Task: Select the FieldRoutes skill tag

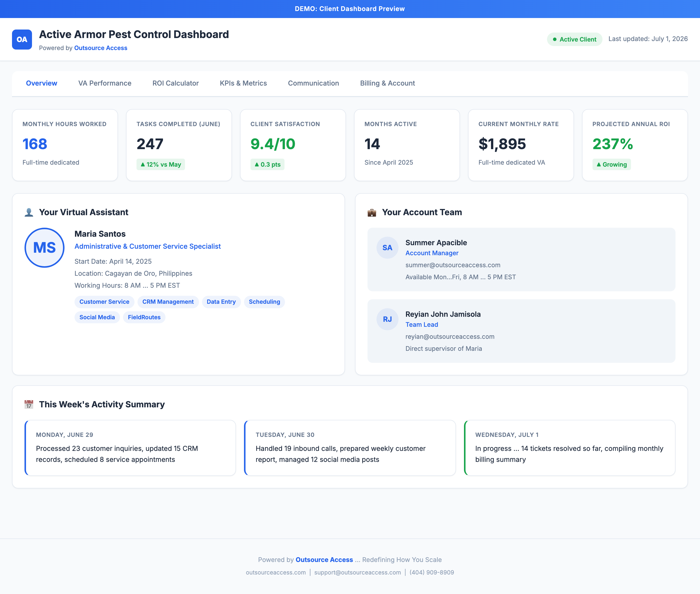Action: [x=144, y=317]
